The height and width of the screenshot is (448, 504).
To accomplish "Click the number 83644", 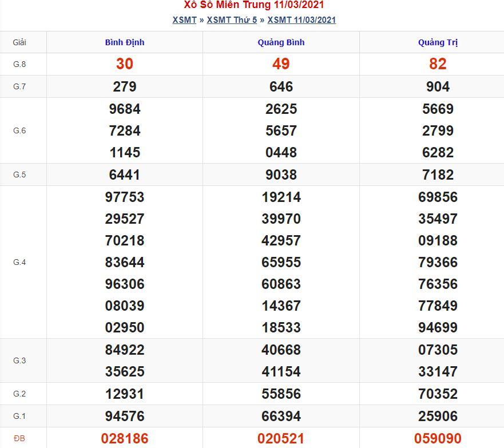I will click(x=125, y=262).
